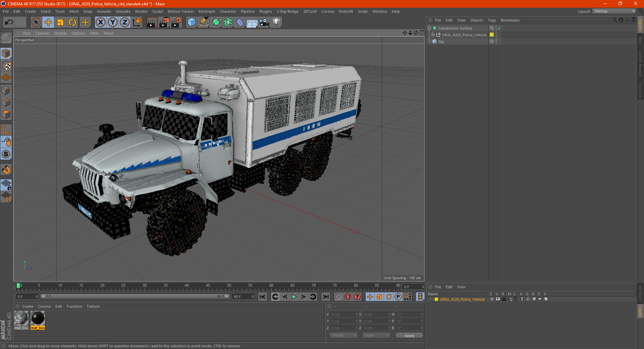Switch to Texture mode icon
644x349 pixels.
point(6,66)
